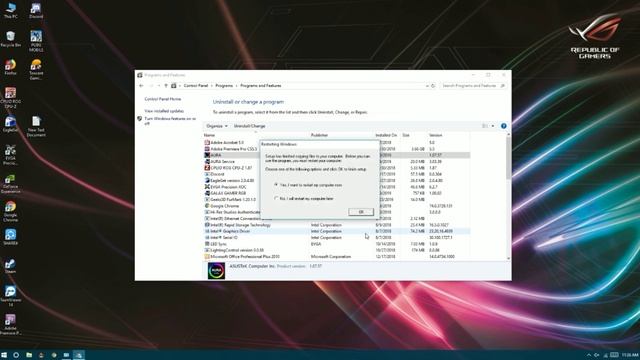The image size is (640, 360).
Task: Select 'No, I will restart my computer later'
Action: (x=304, y=198)
